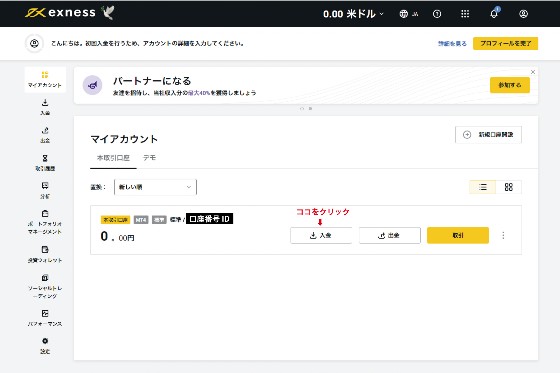The width and height of the screenshot is (560, 373).
Task: Expand the 0.00 米ドル balance dropdown
Action: tap(353, 14)
